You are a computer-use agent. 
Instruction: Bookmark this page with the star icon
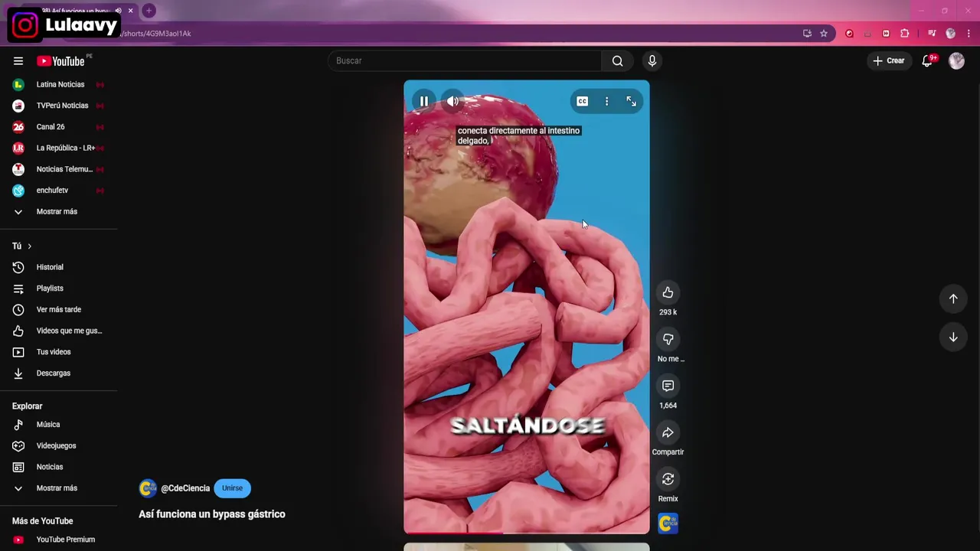824,34
